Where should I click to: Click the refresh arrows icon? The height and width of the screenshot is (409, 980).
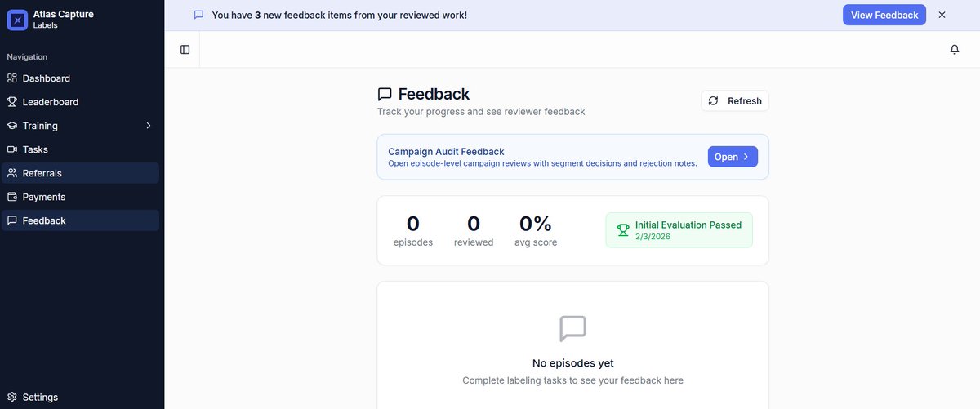tap(713, 101)
